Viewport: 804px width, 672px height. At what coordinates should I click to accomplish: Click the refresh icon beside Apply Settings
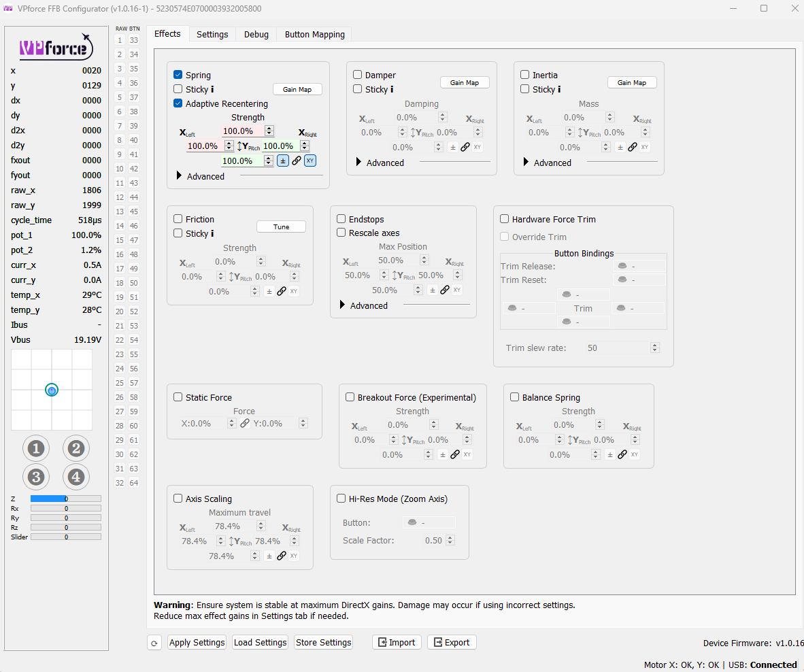[x=154, y=643]
